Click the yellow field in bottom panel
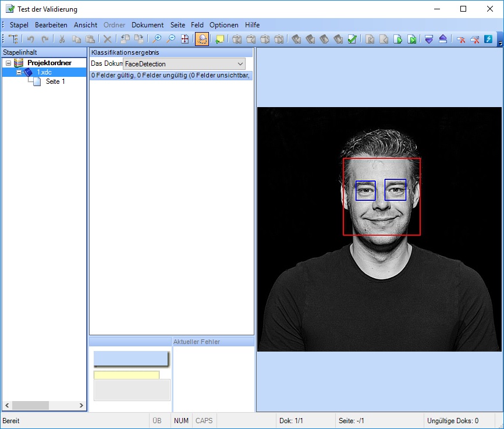The width and height of the screenshot is (504, 429). [x=126, y=375]
